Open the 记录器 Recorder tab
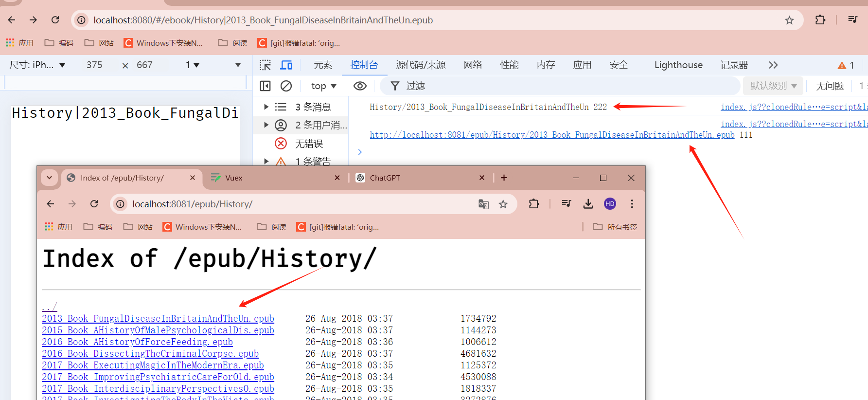Screen dimensions: 868x400 734,65
